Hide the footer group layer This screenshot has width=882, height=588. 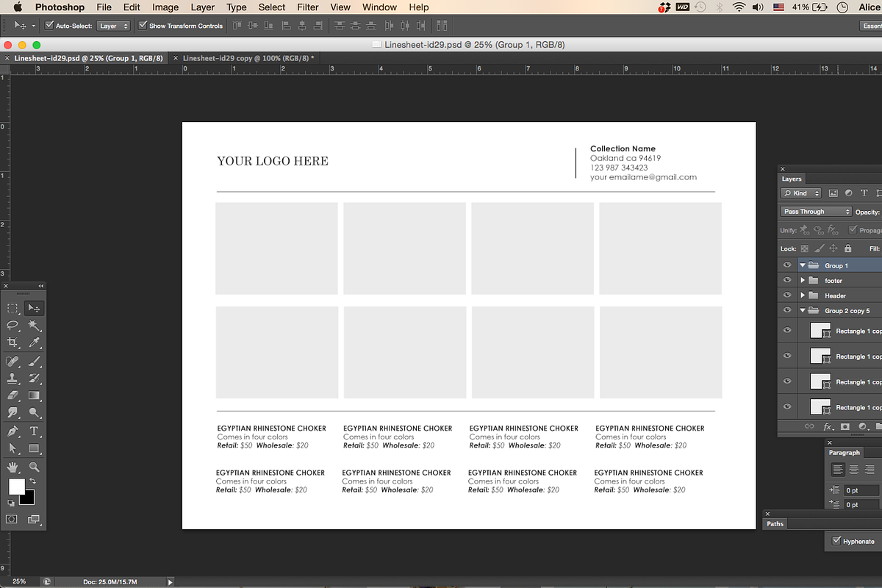[x=787, y=281]
